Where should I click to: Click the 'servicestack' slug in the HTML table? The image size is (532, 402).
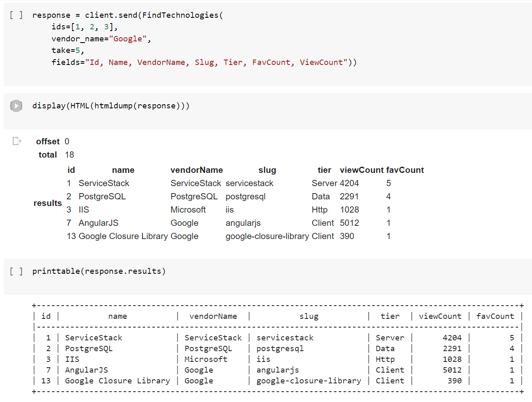click(250, 183)
